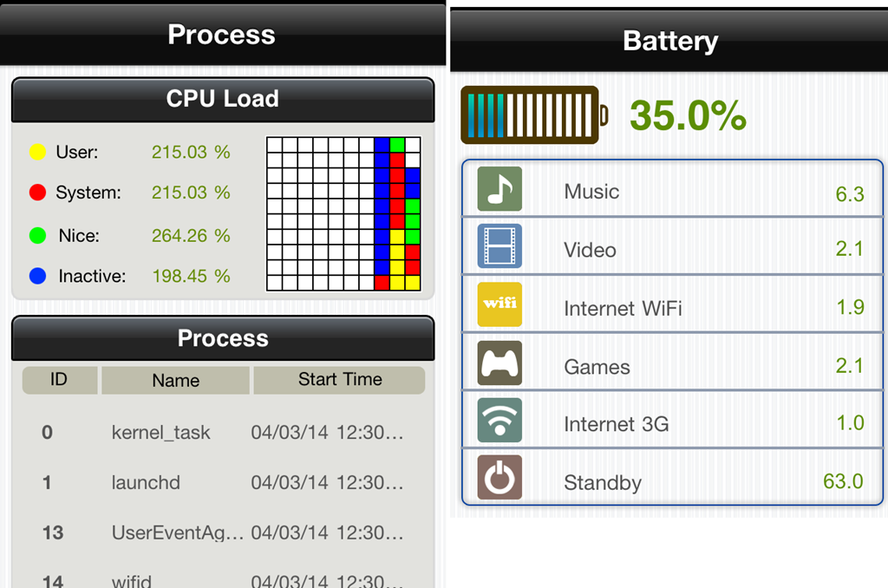Tap the Internet 3G signal icon
Viewport: 888px width, 588px height.
pos(499,421)
